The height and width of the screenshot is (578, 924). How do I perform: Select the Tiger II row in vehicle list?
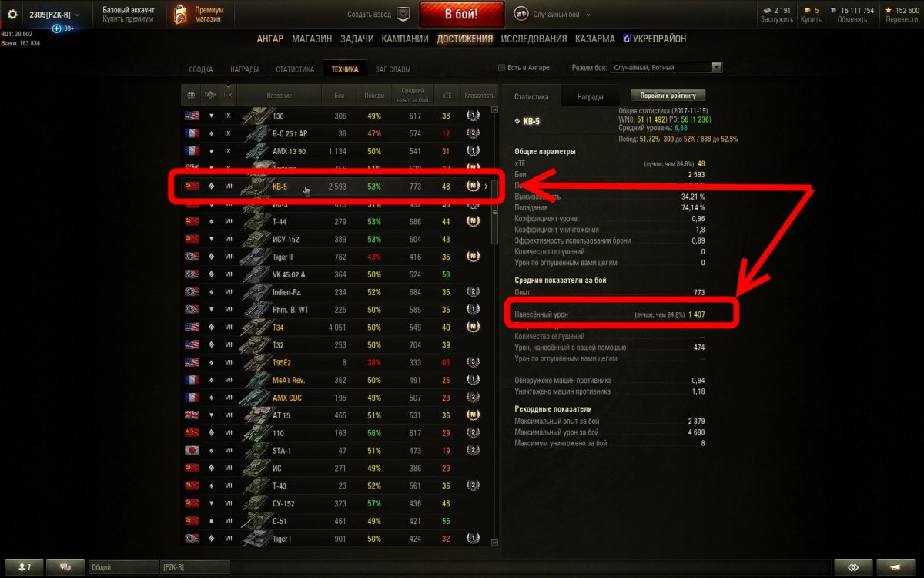336,257
